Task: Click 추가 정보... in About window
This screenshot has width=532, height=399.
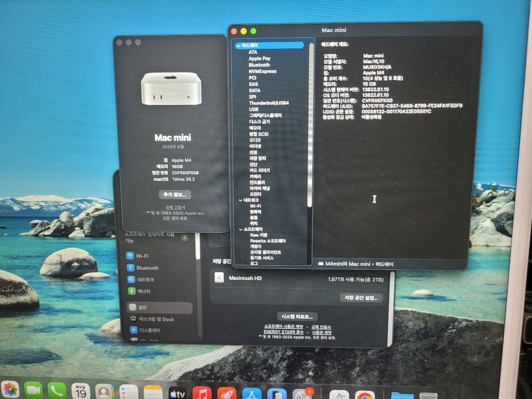Action: tap(174, 194)
